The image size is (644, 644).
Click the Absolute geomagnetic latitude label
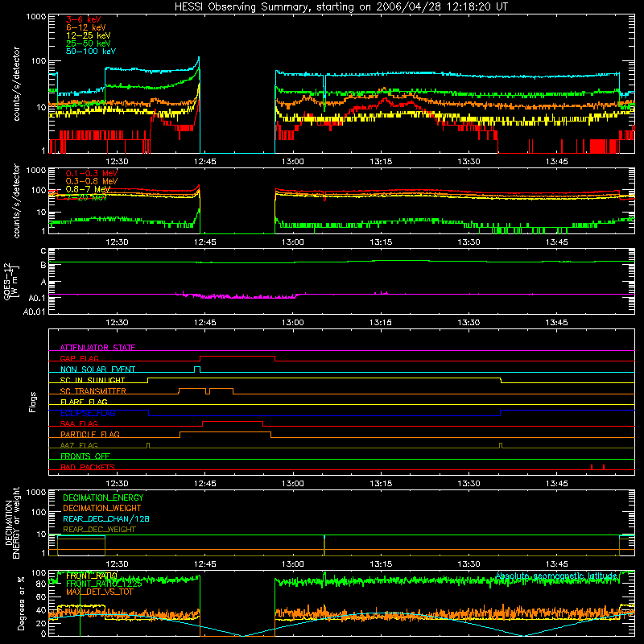[556, 576]
